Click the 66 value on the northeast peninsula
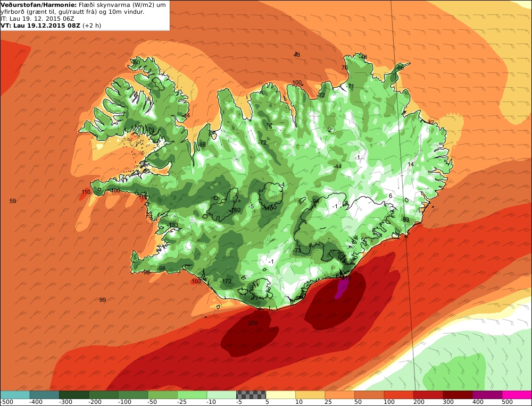Viewport: 532px width, 406px height. pos(401,67)
